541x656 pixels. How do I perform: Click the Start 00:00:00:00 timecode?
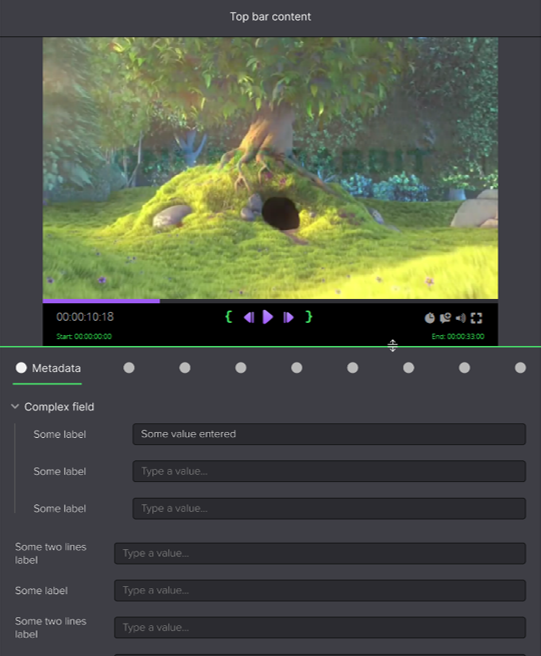tap(84, 336)
